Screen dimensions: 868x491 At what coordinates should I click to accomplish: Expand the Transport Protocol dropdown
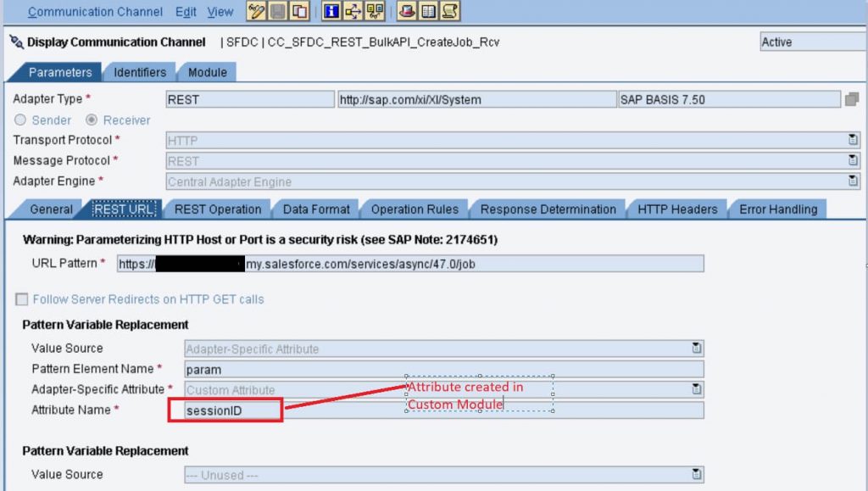pos(853,140)
